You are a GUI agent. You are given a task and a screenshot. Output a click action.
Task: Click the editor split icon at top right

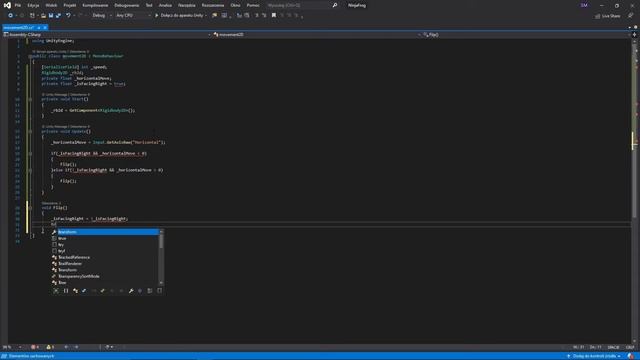tap(634, 35)
